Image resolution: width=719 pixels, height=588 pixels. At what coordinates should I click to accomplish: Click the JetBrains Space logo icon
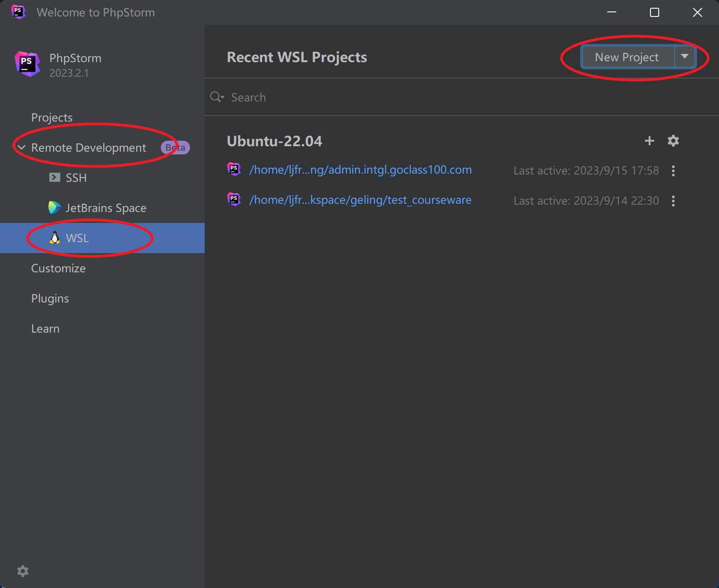(55, 207)
